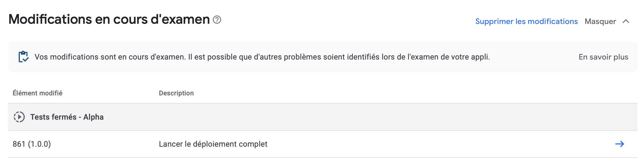Click the 'Lancer le déploiement complet' description
This screenshot has height=161, width=644.
(213, 144)
